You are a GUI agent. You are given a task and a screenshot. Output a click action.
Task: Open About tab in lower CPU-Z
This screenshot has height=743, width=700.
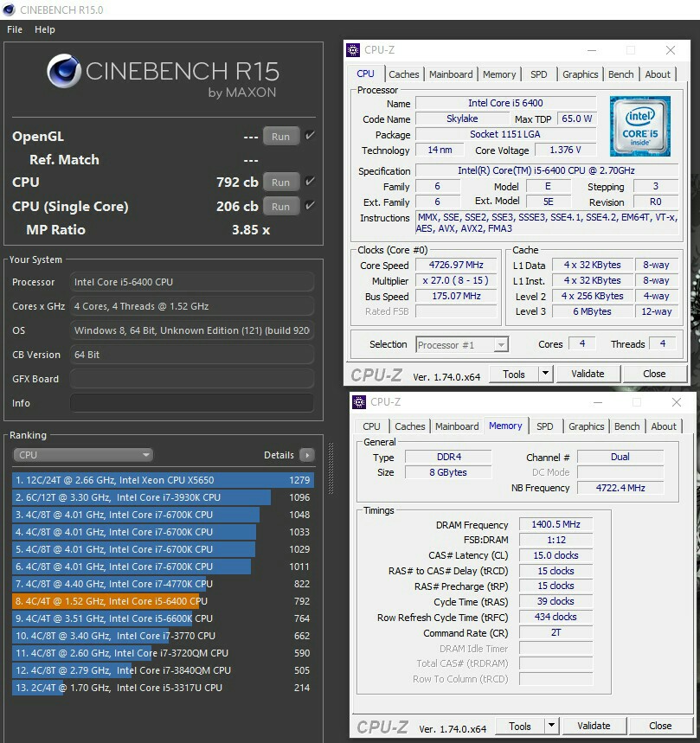pos(664,426)
